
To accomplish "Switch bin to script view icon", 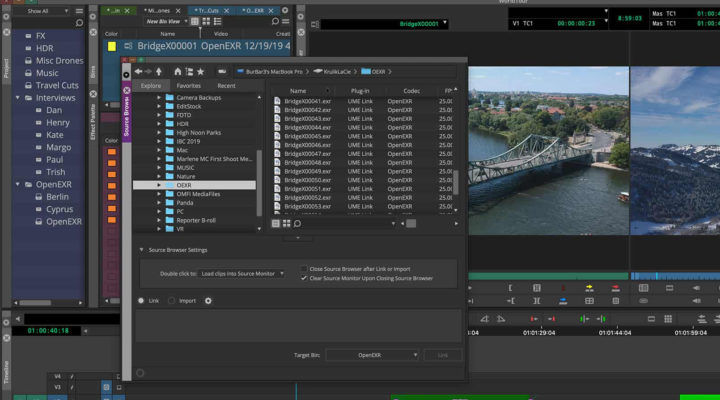I will pyautogui.click(x=218, y=22).
